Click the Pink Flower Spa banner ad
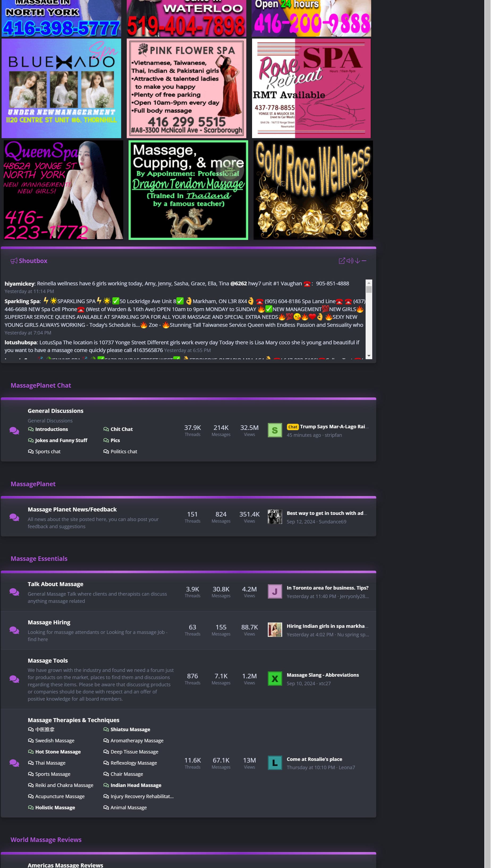 tap(186, 88)
